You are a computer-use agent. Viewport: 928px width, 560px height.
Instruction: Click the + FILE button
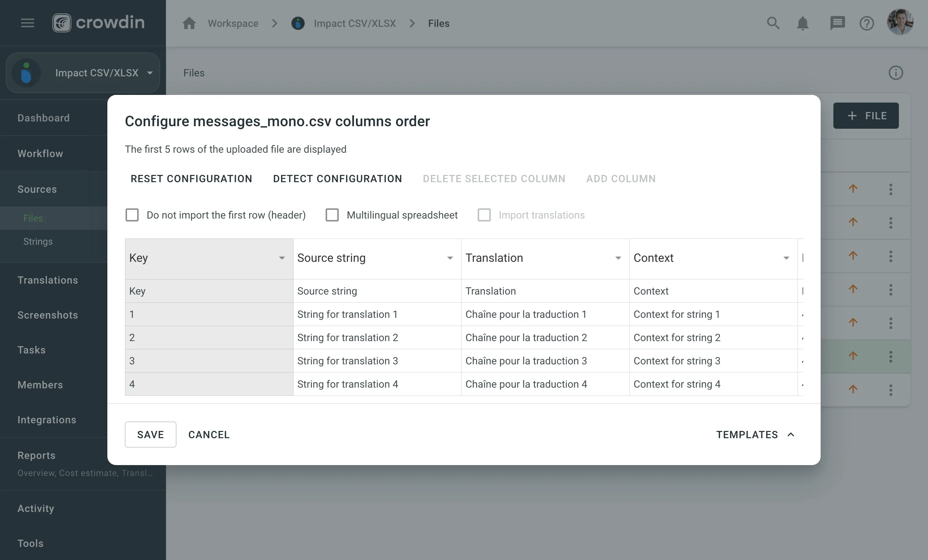[x=866, y=116]
